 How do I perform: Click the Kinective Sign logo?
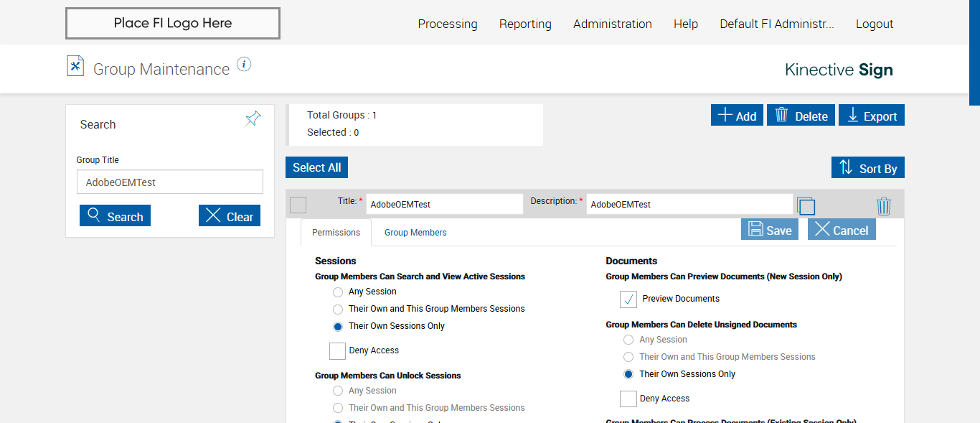839,70
